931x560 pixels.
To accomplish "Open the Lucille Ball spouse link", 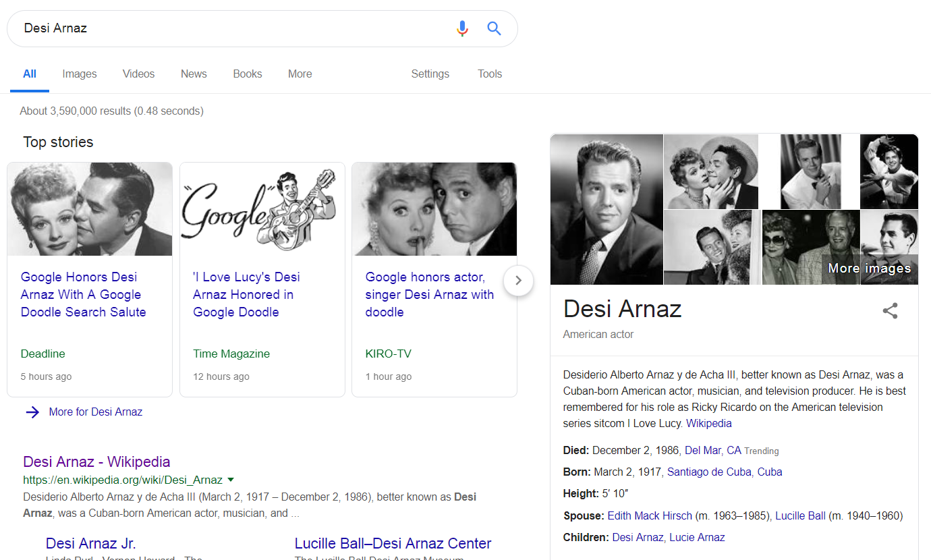I will coord(800,515).
